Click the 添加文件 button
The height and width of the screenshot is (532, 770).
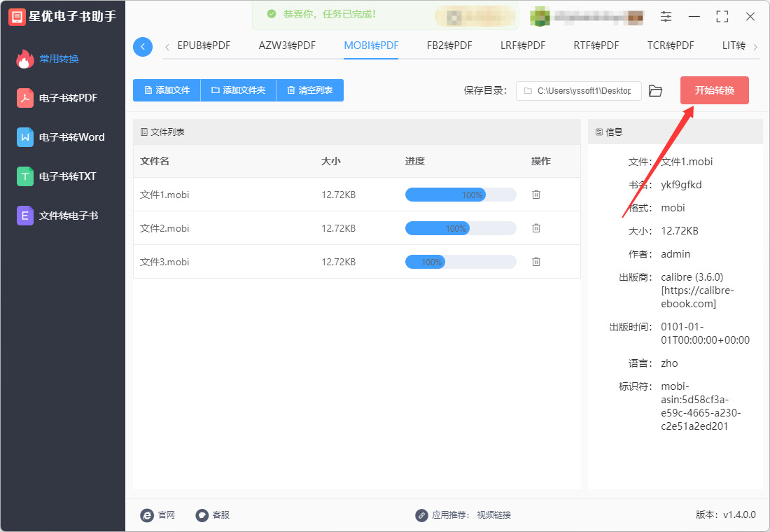coord(167,90)
